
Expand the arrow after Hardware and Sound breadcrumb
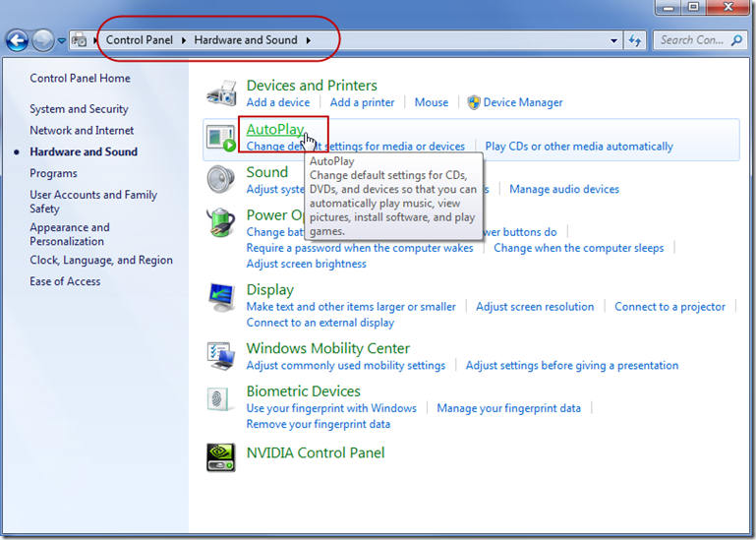(x=308, y=40)
